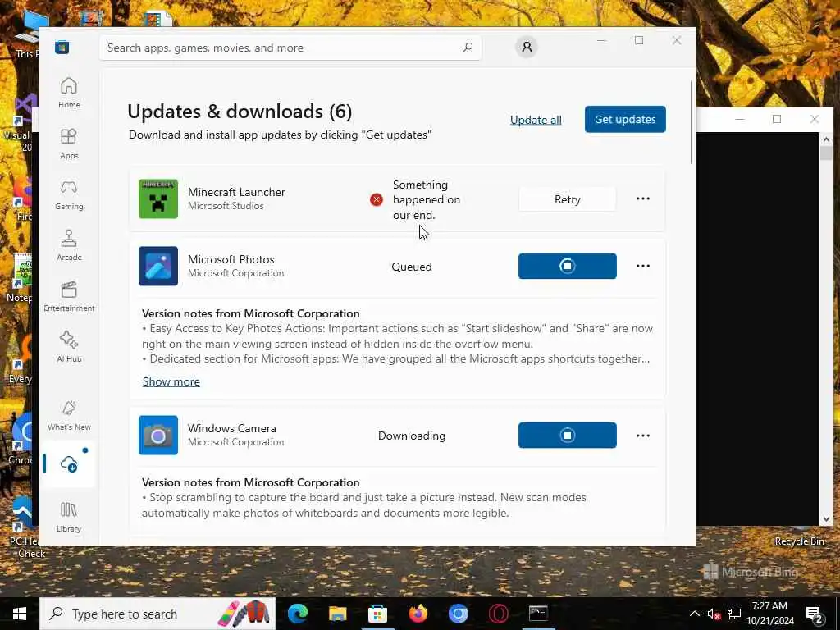Click the Minecraft Launcher app icon
This screenshot has width=840, height=630.
click(x=158, y=199)
